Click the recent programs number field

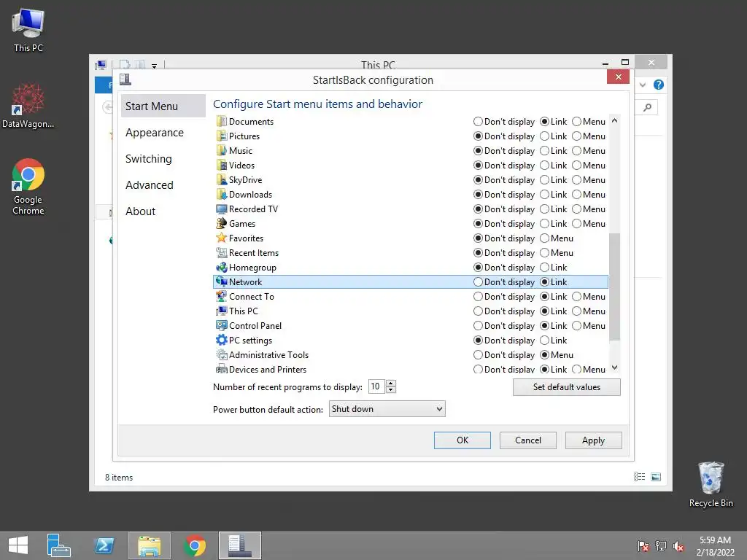pos(377,386)
